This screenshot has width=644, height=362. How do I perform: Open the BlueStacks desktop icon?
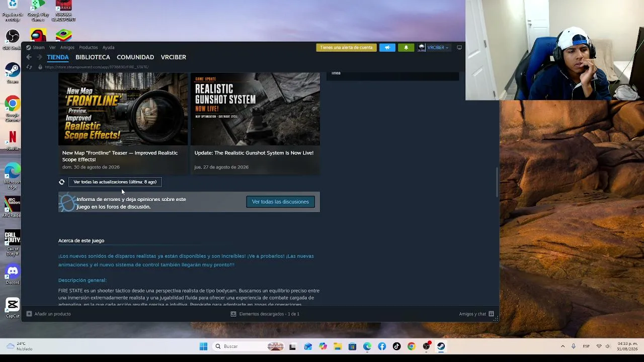click(63, 35)
